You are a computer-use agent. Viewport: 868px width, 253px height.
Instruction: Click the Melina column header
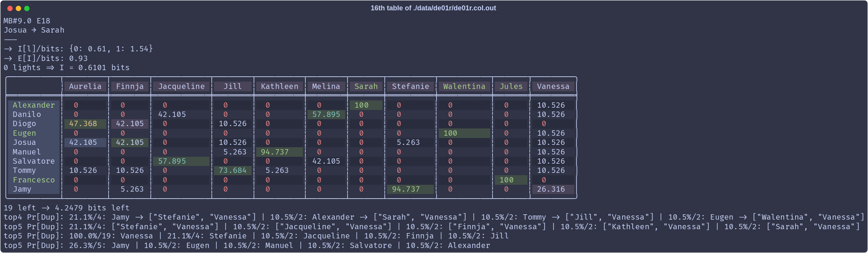326,86
